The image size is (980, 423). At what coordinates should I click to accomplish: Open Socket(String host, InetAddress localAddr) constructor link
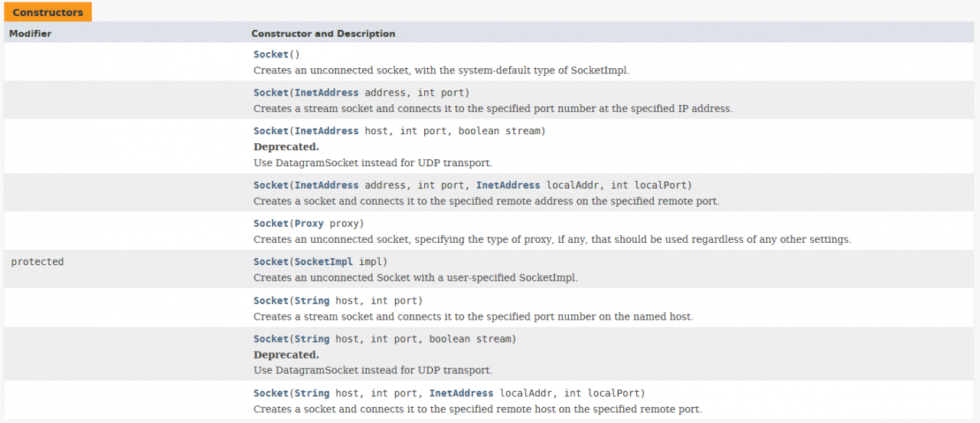point(271,394)
